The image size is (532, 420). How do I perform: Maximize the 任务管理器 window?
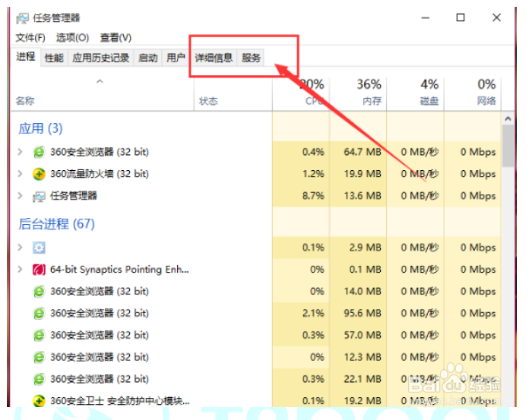[x=461, y=17]
